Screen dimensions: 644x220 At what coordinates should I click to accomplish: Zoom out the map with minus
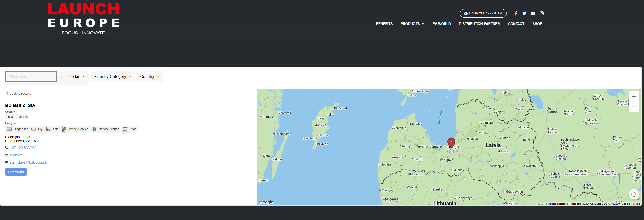[634, 107]
